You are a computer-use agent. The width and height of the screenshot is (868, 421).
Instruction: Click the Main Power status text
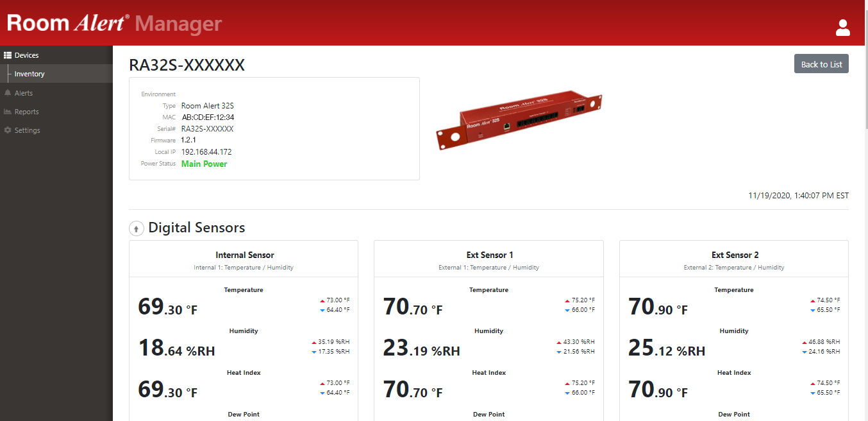[x=204, y=164]
